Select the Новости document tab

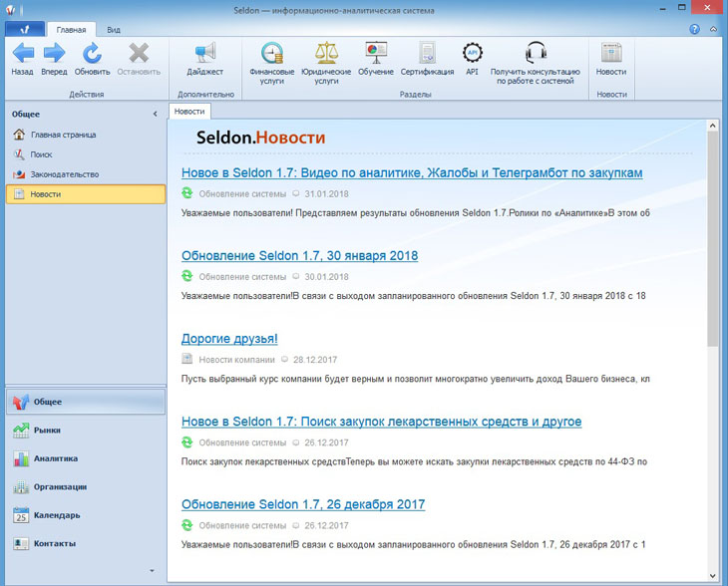pyautogui.click(x=189, y=112)
